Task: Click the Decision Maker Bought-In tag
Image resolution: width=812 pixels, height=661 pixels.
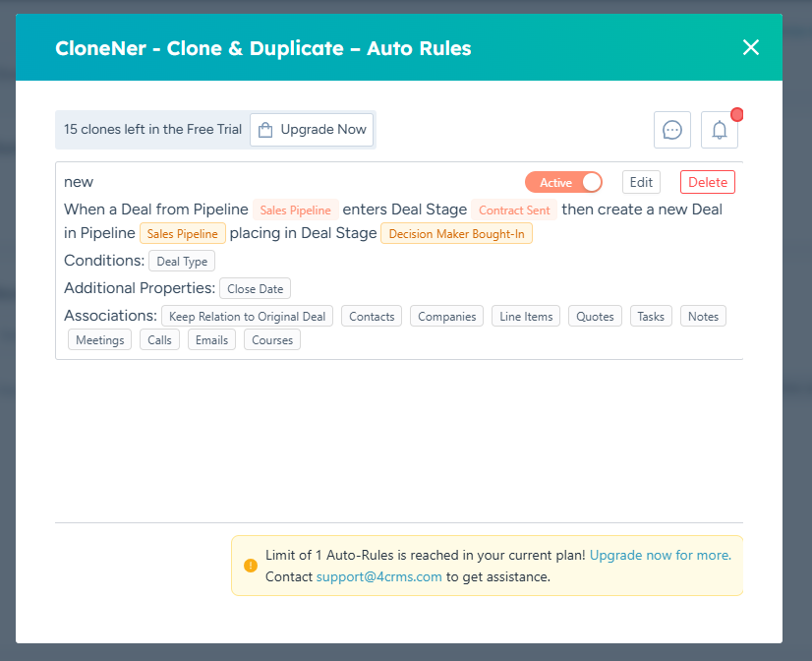Action: [457, 234]
